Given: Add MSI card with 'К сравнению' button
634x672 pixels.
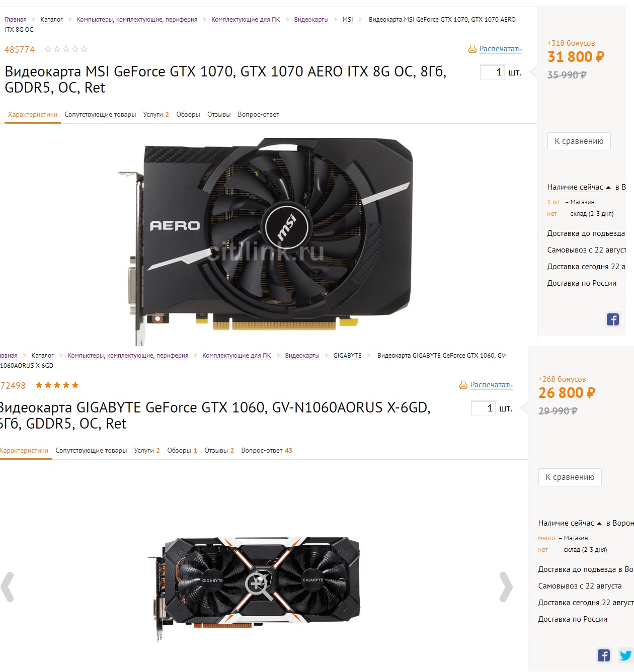Looking at the screenshot, I should click(579, 141).
